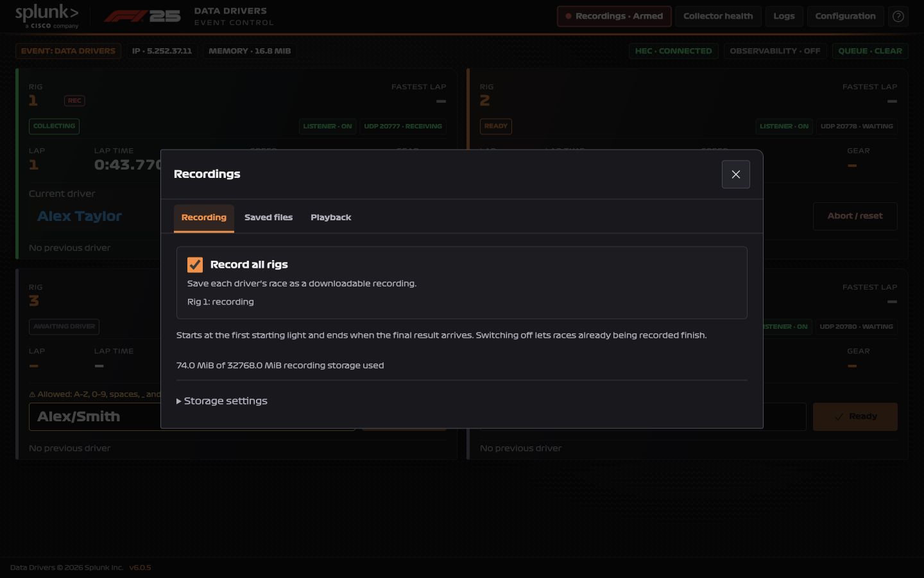Click the Ready button for Rig 4
This screenshot has width=924, height=578.
point(855,417)
